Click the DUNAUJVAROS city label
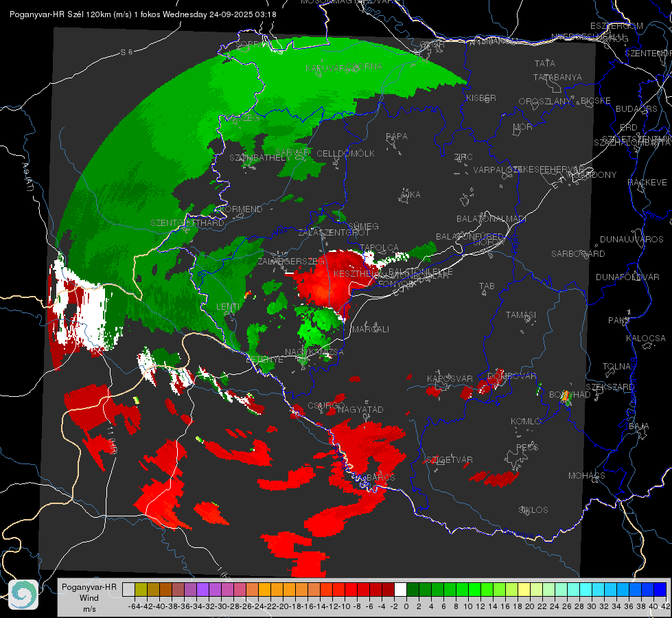This screenshot has height=618, width=672. tap(632, 240)
